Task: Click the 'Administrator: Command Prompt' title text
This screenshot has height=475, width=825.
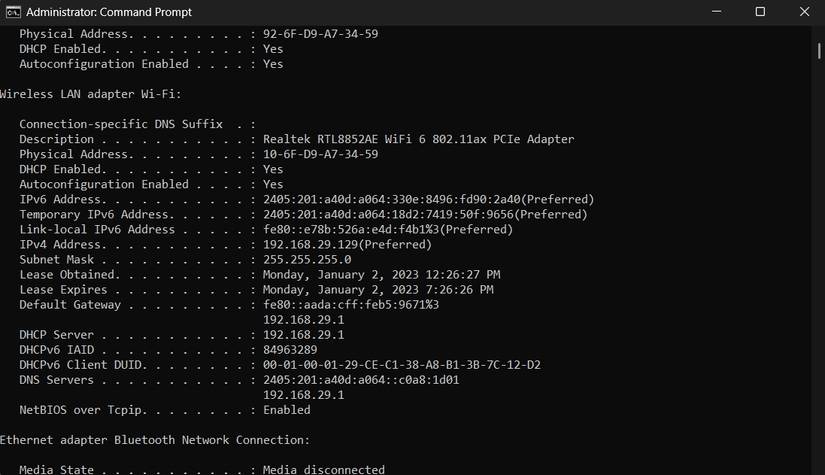Action: pos(109,12)
